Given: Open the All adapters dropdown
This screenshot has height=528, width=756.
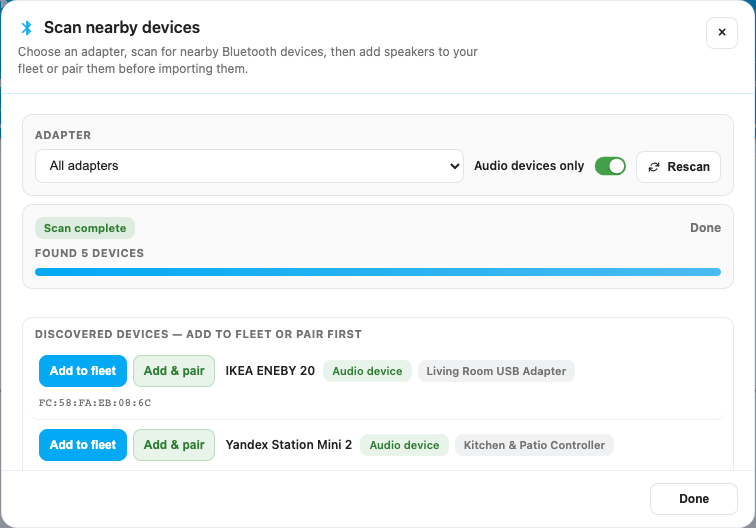Looking at the screenshot, I should click(x=249, y=166).
